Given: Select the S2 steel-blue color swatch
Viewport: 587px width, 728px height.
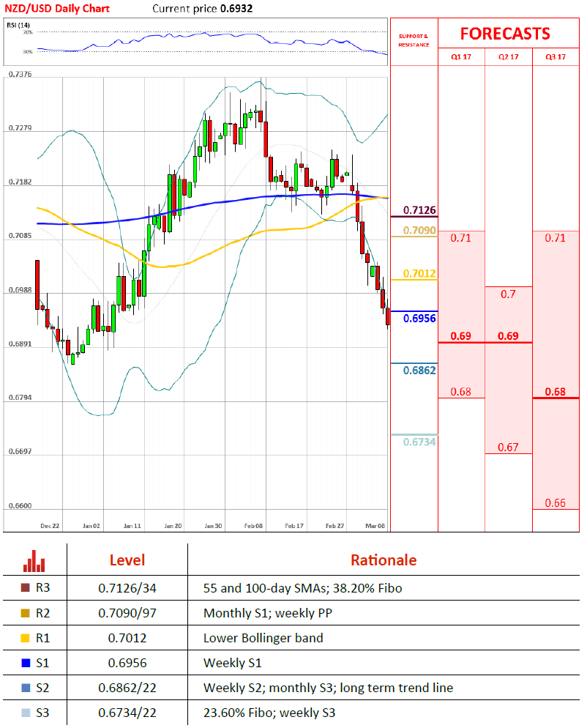Looking at the screenshot, I should coord(26,688).
